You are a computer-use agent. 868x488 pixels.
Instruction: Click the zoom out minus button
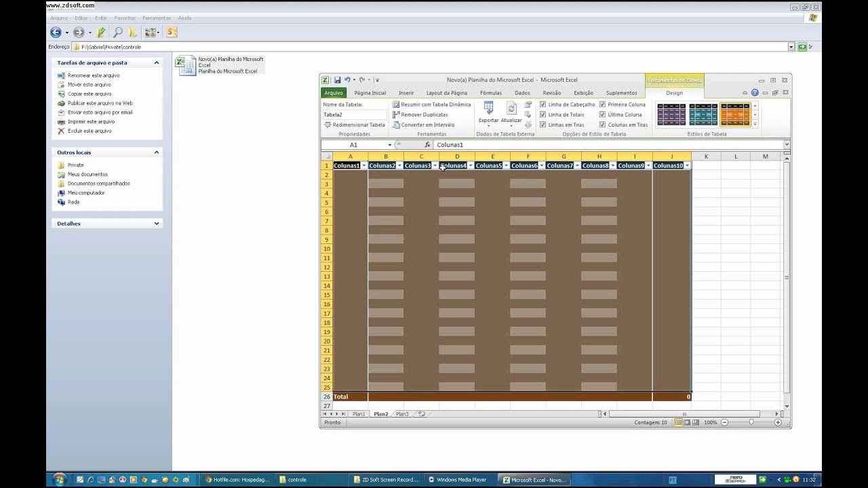click(724, 422)
